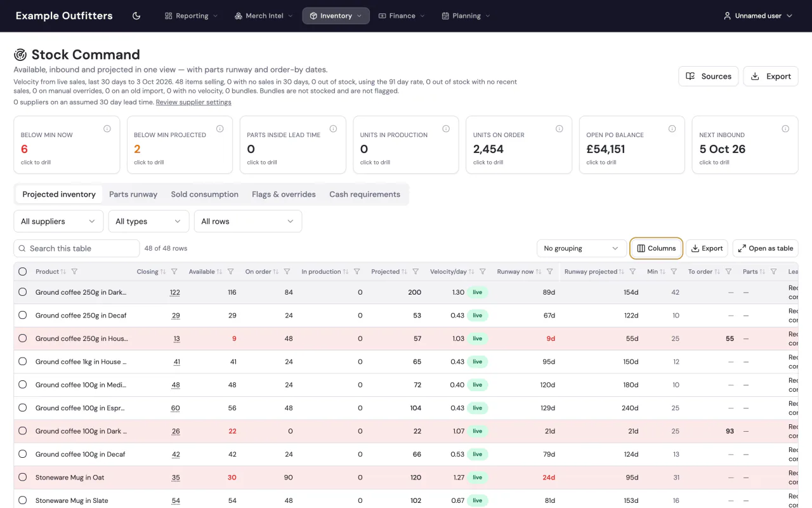Open Review supplier settings link
812x508 pixels.
tap(193, 102)
